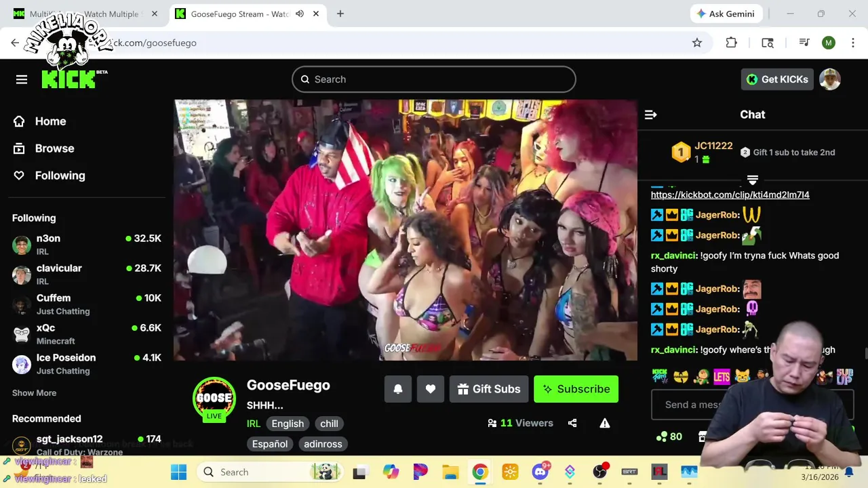868x488 pixels.
Task: Click the SUB UP emote
Action: point(844,376)
